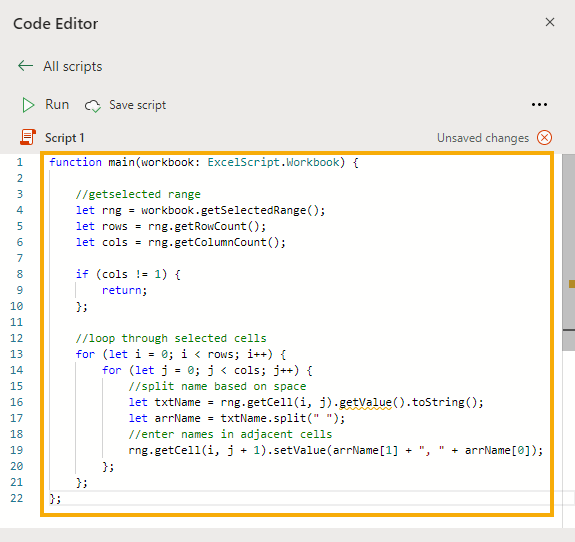Click the Run button label
Screen dimensions: 575x542
pos(57,105)
